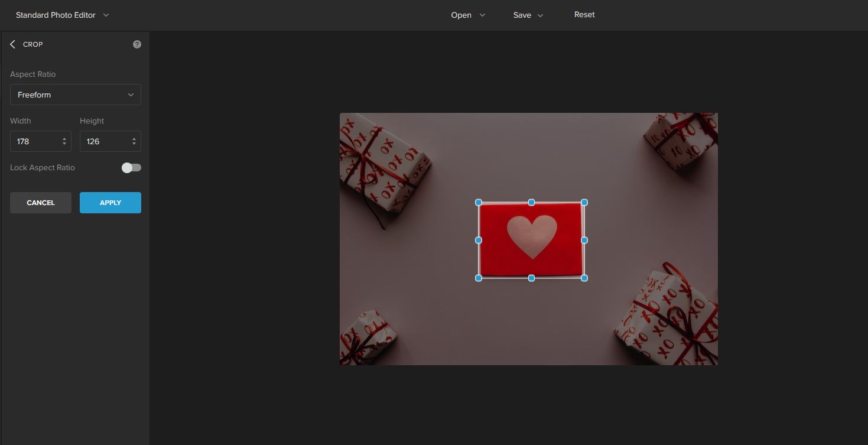This screenshot has width=868, height=445.
Task: Open the Freeform aspect ratio dropdown
Action: tap(76, 95)
